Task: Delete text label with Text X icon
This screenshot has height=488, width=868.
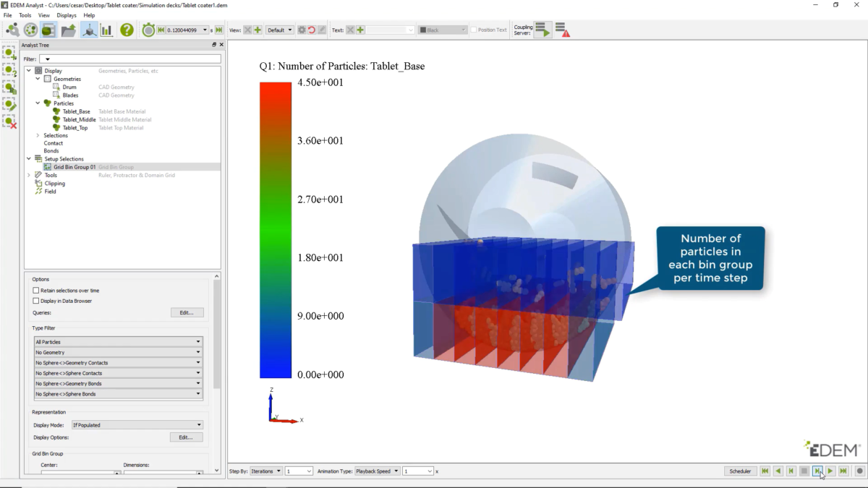Action: 350,30
